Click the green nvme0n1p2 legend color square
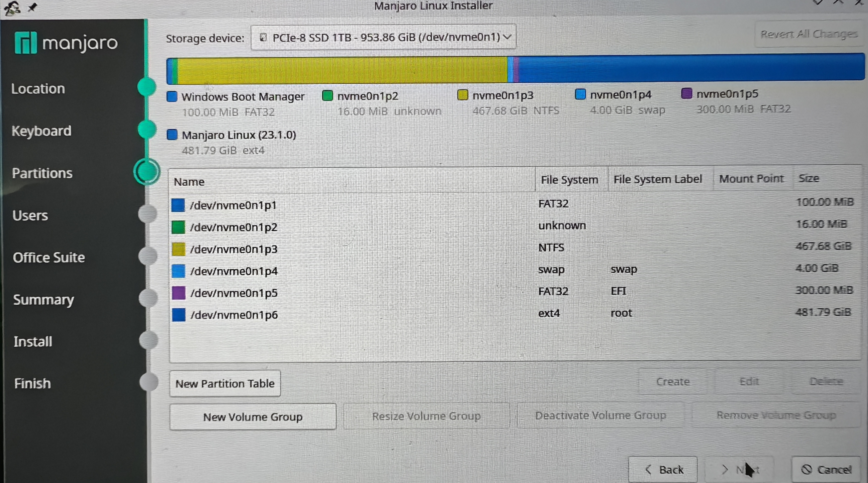 click(327, 96)
